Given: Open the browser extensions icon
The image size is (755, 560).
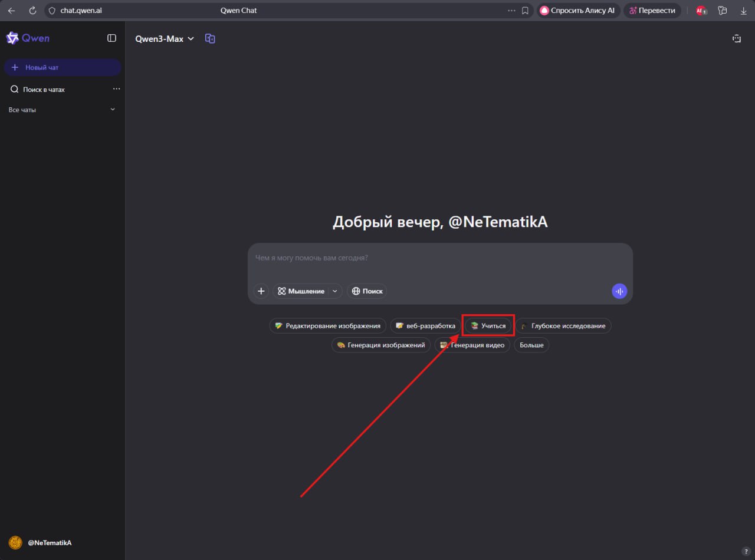Looking at the screenshot, I should click(x=722, y=11).
